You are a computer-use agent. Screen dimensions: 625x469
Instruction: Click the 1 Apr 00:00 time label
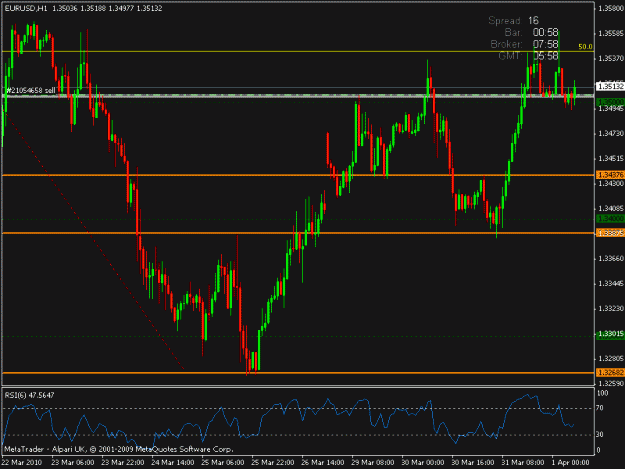570,462
